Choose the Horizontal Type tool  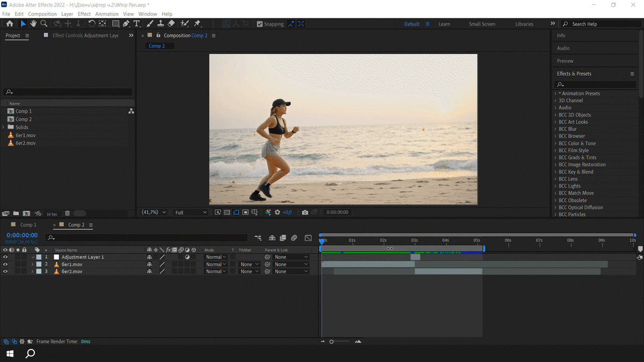[137, 24]
